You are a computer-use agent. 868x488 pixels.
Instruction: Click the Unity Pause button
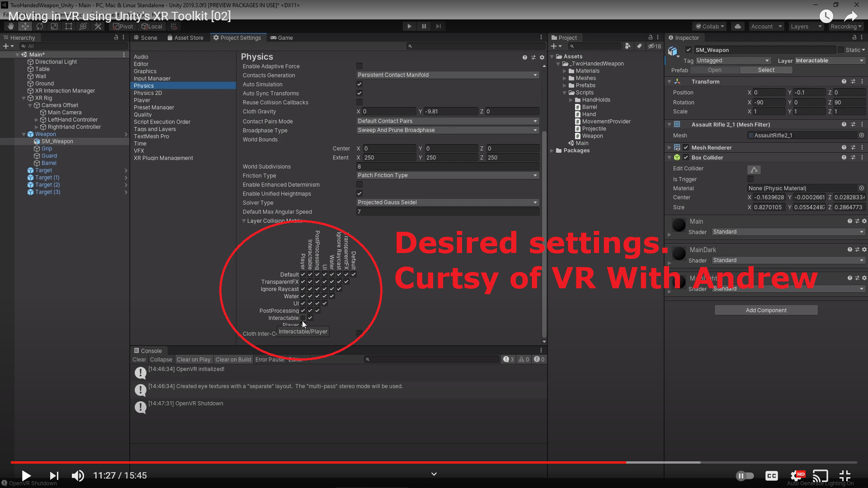(x=424, y=26)
